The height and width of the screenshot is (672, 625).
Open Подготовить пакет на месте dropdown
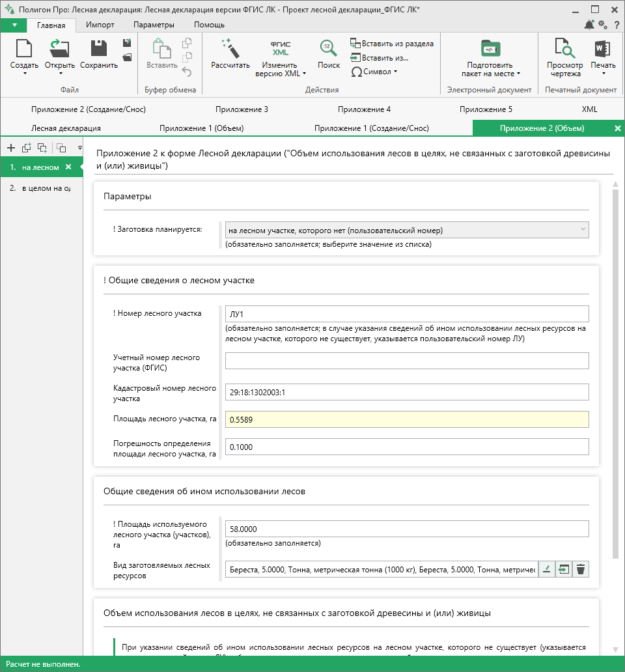click(518, 74)
